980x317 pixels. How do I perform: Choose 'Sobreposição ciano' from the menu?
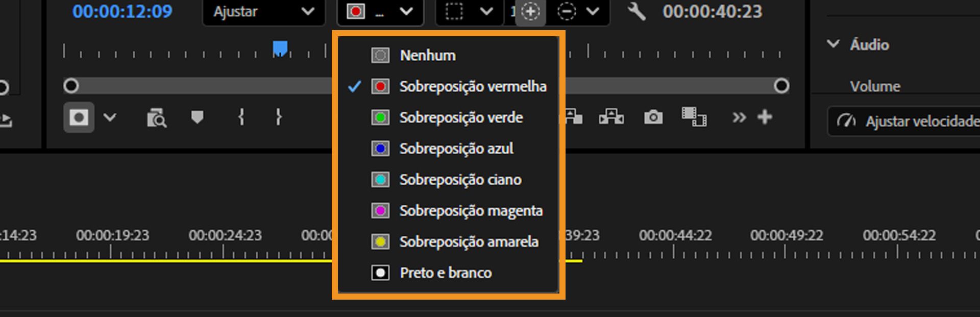[x=460, y=180]
